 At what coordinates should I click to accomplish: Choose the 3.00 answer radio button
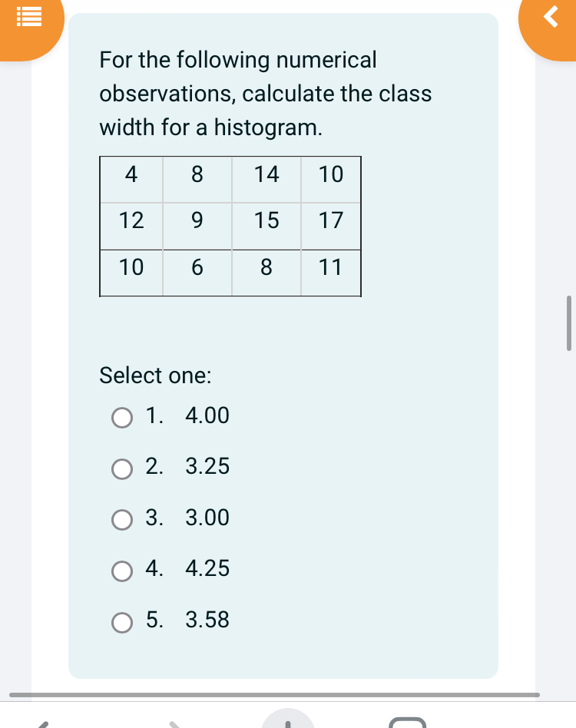(122, 520)
